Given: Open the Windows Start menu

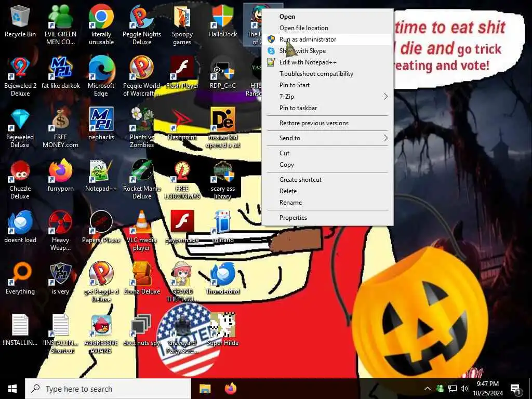Looking at the screenshot, I should (x=12, y=389).
